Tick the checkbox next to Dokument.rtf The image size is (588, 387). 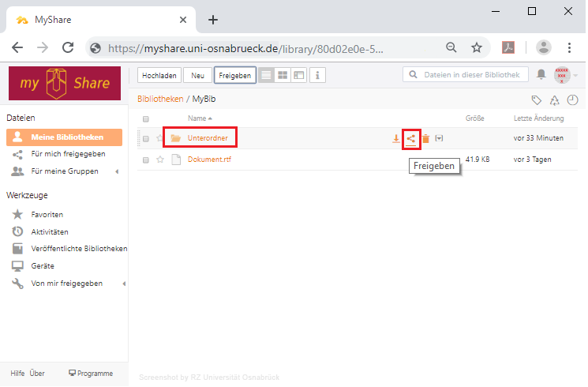146,160
